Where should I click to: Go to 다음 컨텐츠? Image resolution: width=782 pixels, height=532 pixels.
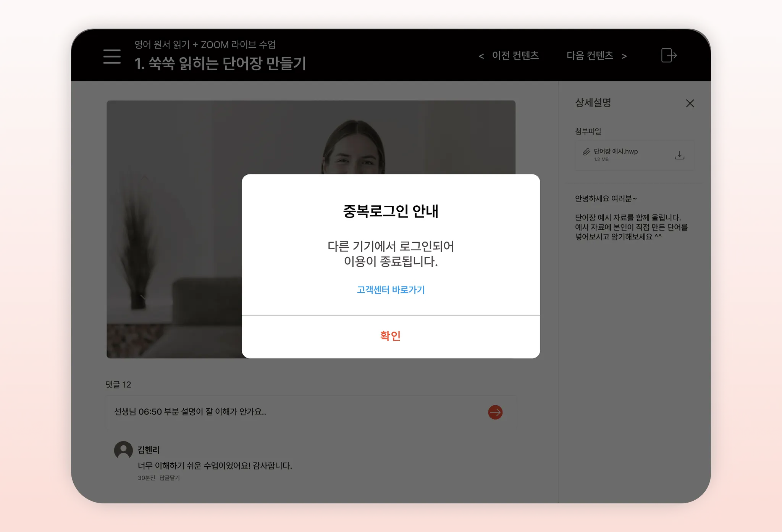pos(590,56)
